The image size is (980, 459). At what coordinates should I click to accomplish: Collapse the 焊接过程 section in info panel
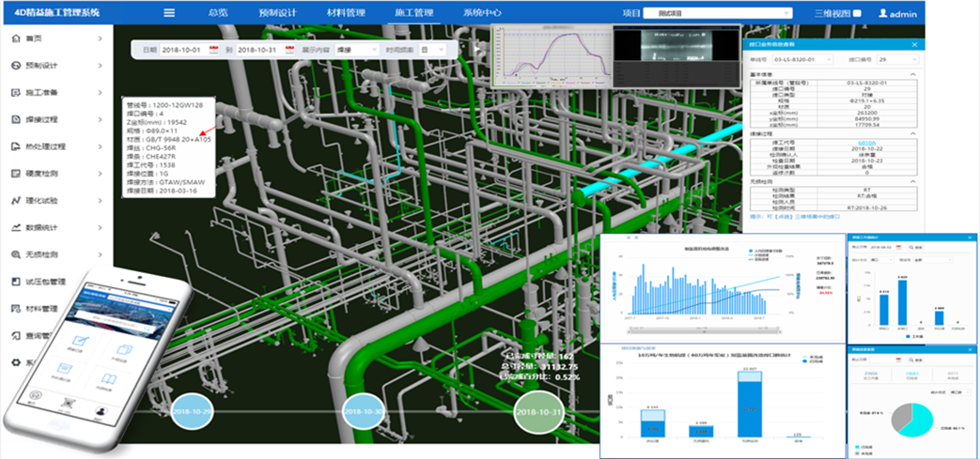click(915, 134)
